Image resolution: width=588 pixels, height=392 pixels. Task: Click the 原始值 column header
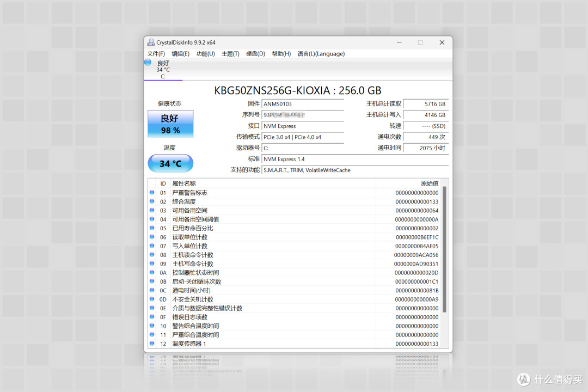(x=408, y=183)
